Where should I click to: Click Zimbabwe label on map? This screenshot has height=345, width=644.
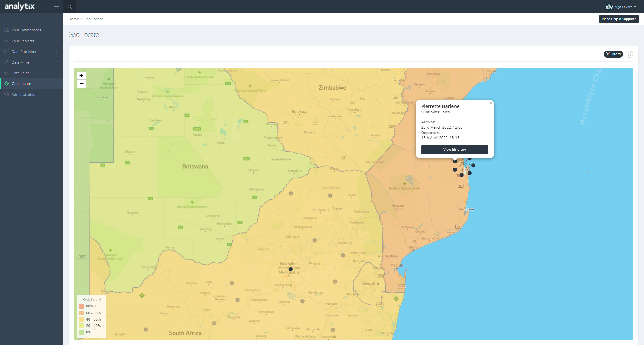tap(332, 88)
